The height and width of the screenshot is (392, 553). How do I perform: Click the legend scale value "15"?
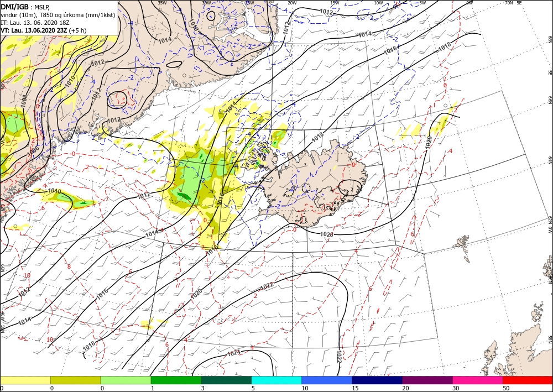click(354, 388)
